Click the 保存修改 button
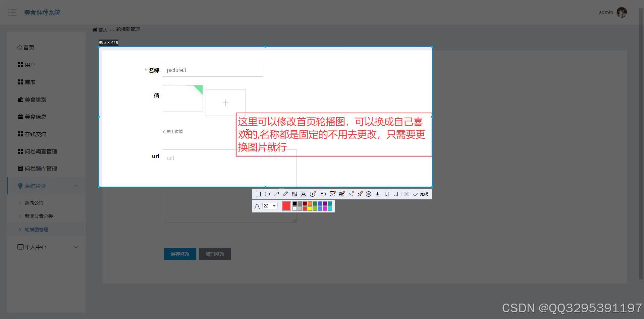The width and height of the screenshot is (644, 319). [x=180, y=254]
